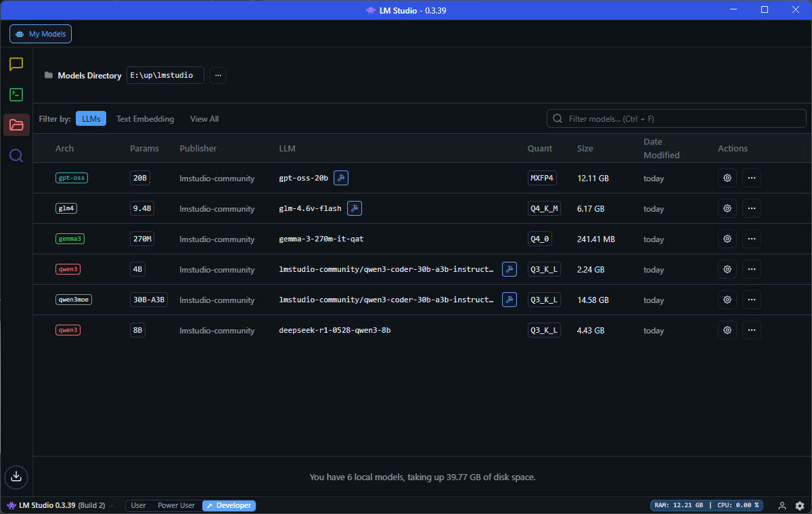This screenshot has height=514, width=812.
Task: Click the gear icon for gpt-oss-20b
Action: [x=727, y=178]
